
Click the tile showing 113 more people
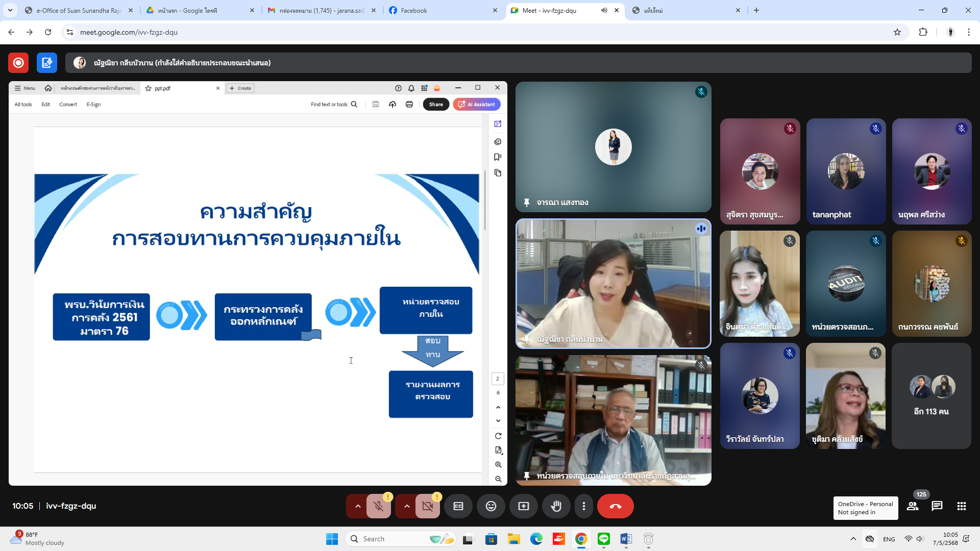931,396
